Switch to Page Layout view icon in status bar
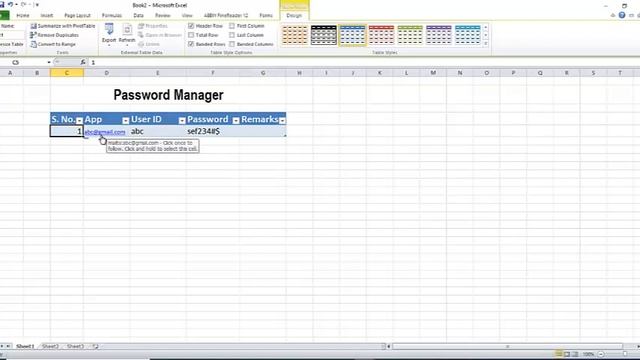640x360 pixels. click(x=567, y=354)
